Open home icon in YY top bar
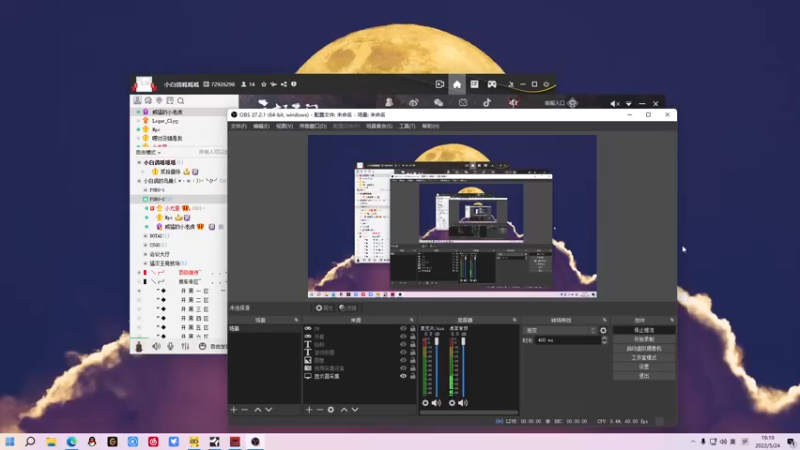 (x=457, y=84)
